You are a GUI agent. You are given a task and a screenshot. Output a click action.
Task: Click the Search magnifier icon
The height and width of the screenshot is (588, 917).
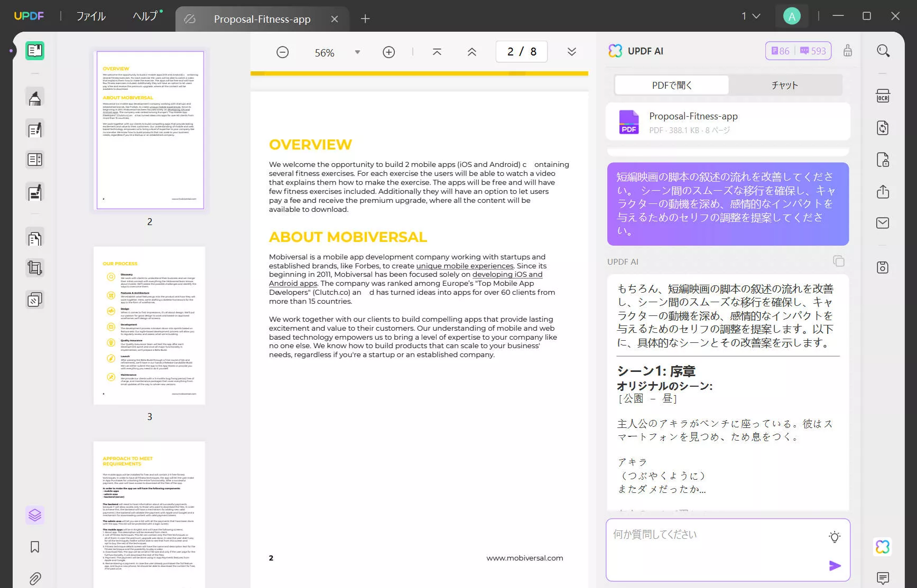883,51
